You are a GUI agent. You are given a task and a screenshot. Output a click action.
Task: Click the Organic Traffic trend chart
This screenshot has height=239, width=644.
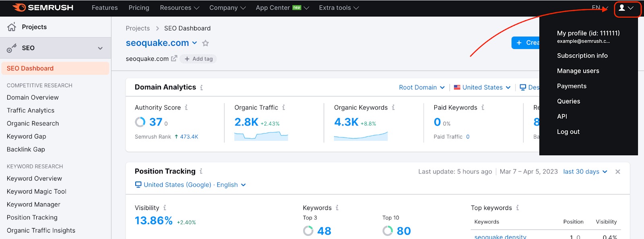[x=261, y=136]
